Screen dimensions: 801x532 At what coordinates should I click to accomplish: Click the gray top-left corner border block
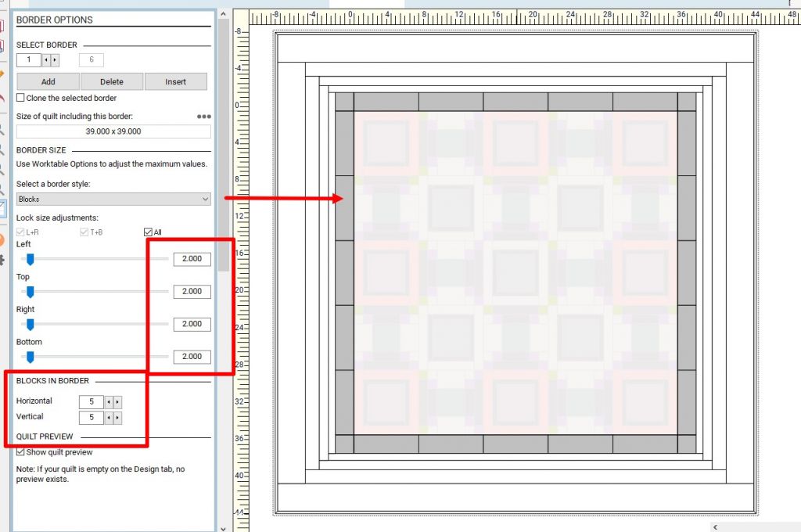[x=345, y=102]
